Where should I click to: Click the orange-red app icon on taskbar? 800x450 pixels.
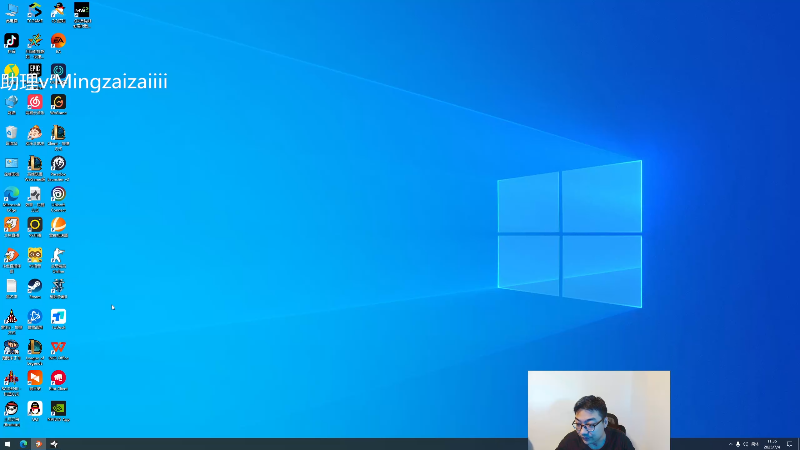point(38,444)
